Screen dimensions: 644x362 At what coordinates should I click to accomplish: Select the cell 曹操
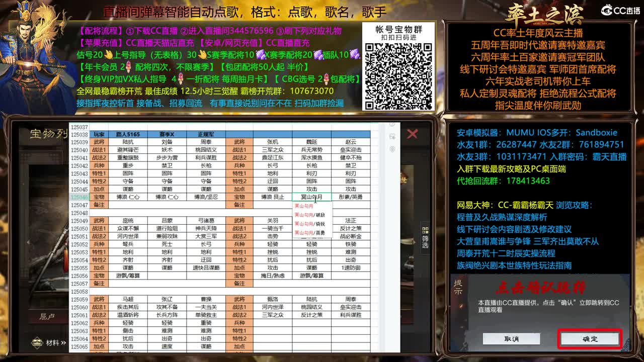(206, 299)
